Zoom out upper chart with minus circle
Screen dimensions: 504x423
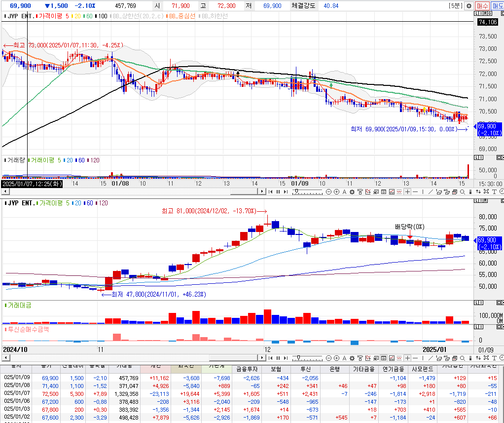pyautogui.click(x=328, y=192)
